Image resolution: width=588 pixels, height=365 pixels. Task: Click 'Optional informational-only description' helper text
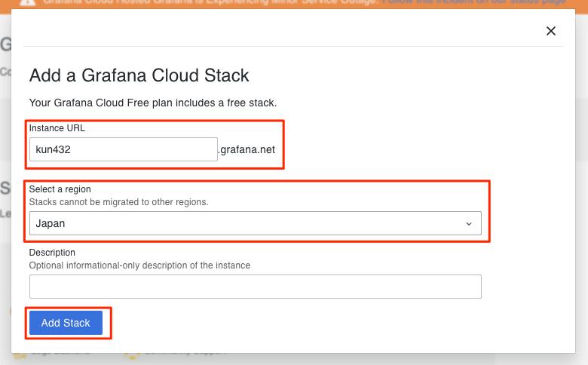click(139, 265)
